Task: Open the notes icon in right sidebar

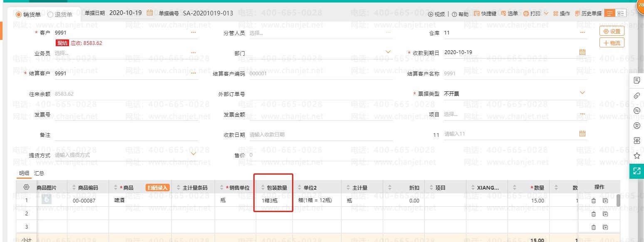Action: click(x=637, y=80)
